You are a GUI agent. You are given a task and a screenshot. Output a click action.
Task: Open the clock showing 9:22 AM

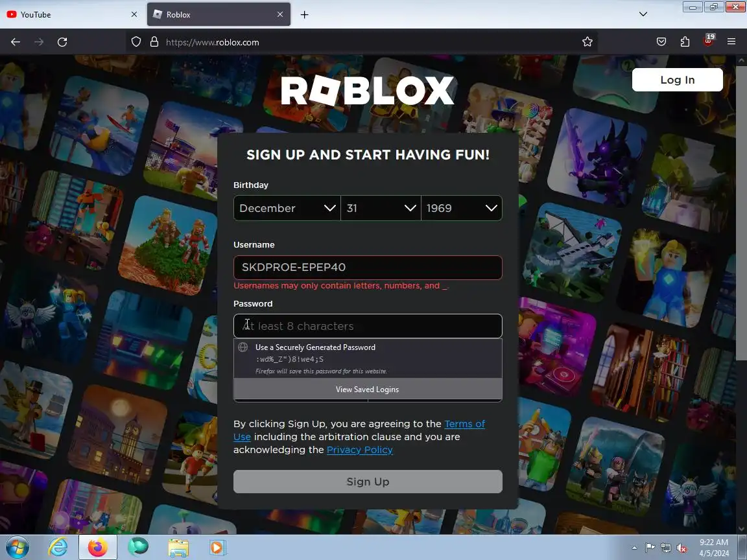714,548
